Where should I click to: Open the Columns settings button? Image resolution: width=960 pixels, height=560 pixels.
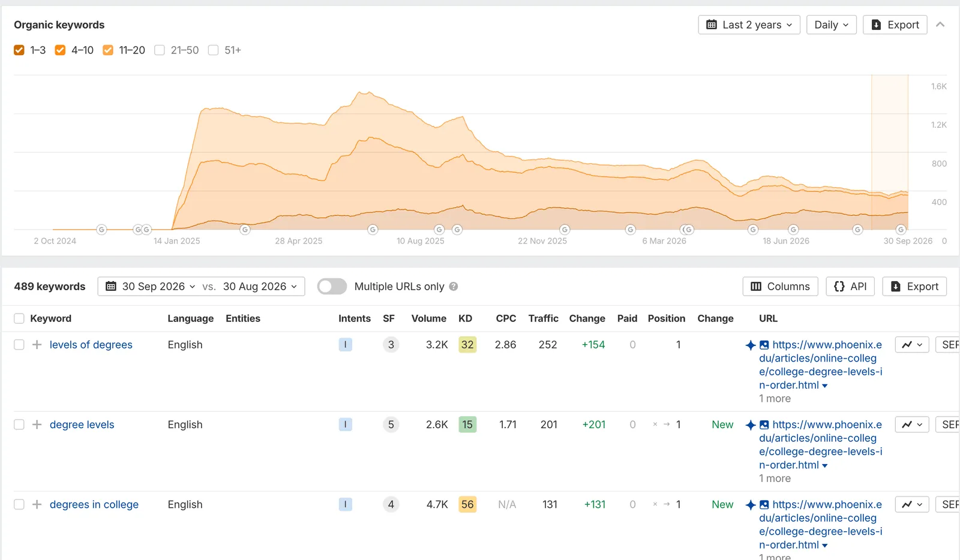781,287
